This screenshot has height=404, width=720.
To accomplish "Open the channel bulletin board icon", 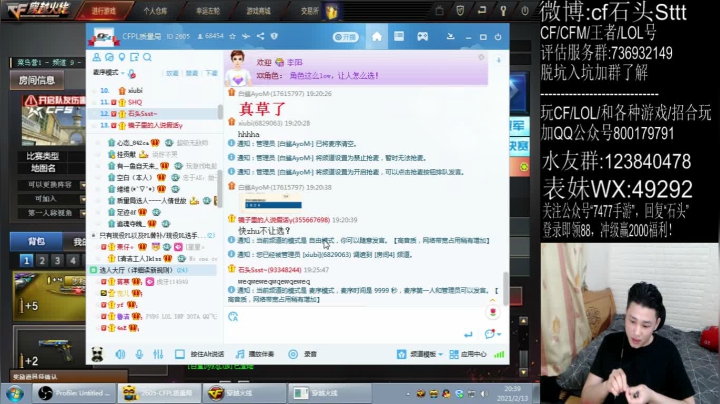I will (x=399, y=36).
